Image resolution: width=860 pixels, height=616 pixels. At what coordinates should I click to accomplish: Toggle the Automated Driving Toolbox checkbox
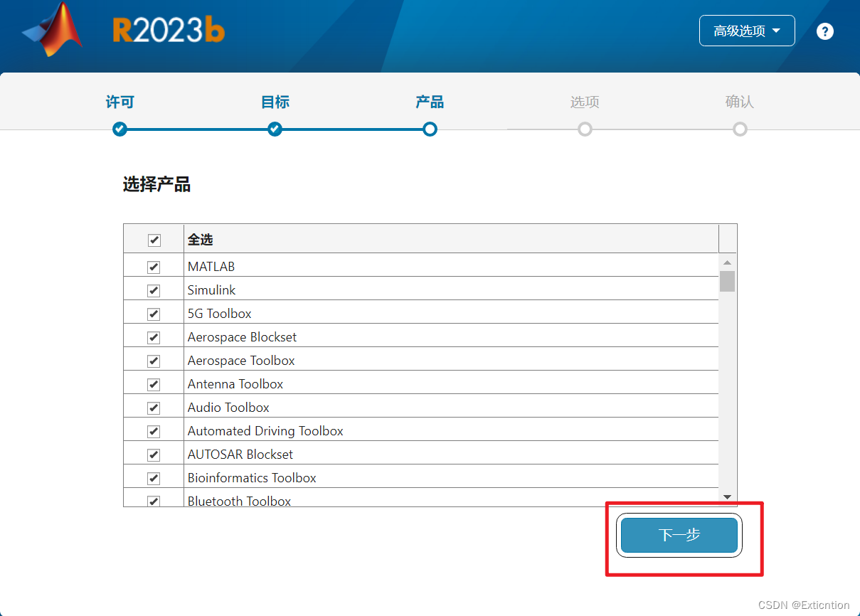click(154, 431)
